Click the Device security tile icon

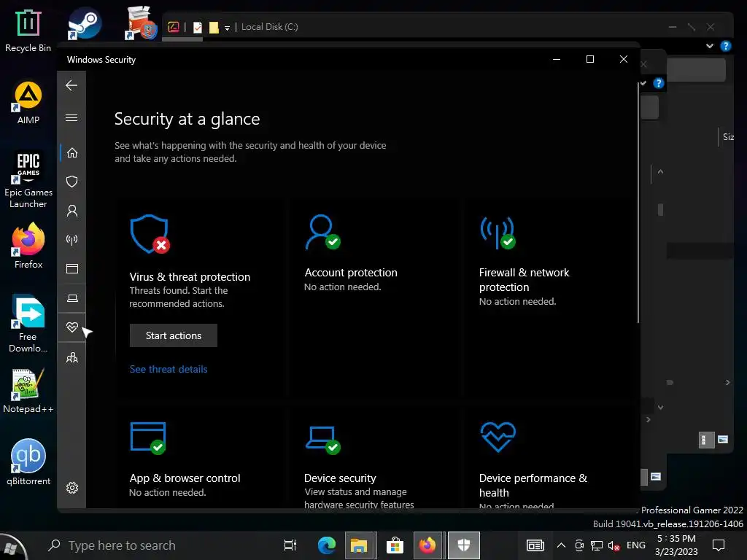pyautogui.click(x=322, y=440)
